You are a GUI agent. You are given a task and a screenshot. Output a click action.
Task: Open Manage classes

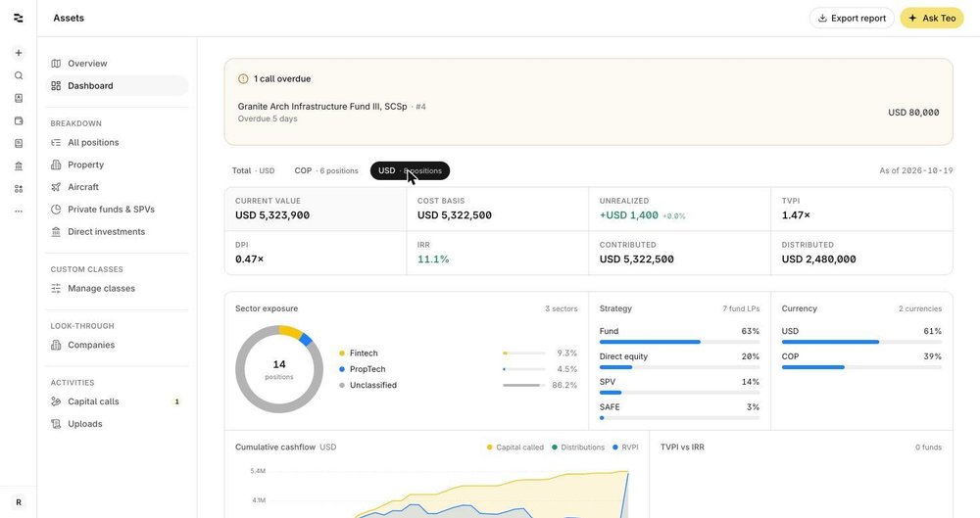tap(117, 288)
